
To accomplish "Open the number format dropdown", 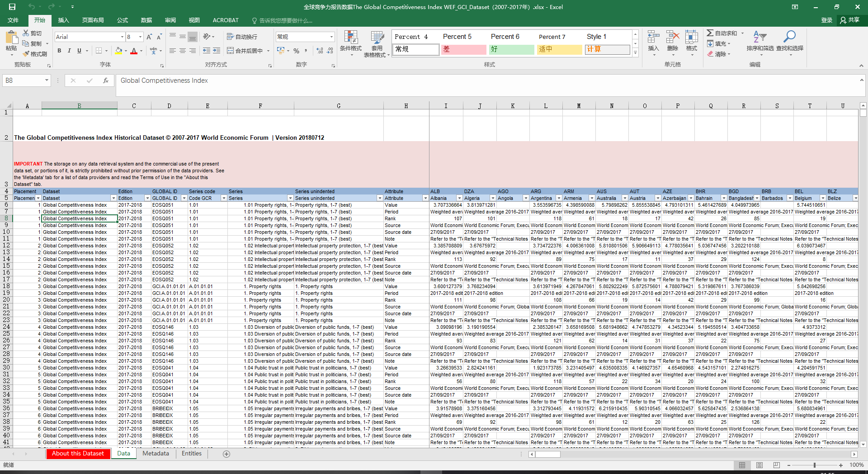I will (x=331, y=37).
